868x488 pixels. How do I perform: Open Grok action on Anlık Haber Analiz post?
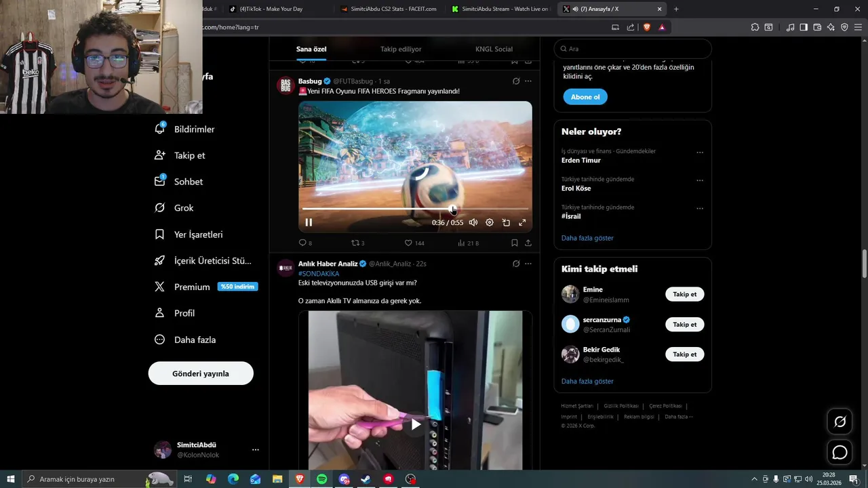(516, 264)
